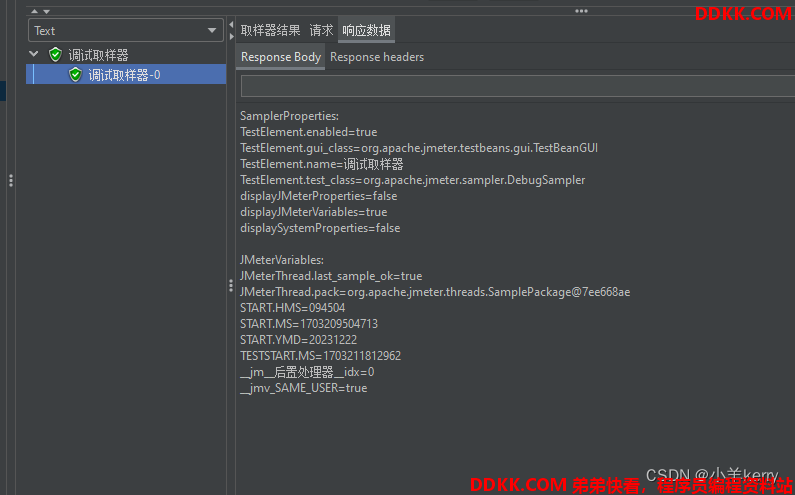The height and width of the screenshot is (495, 795).
Task: Click the line TestElement.enabled=true
Action: 308,132
